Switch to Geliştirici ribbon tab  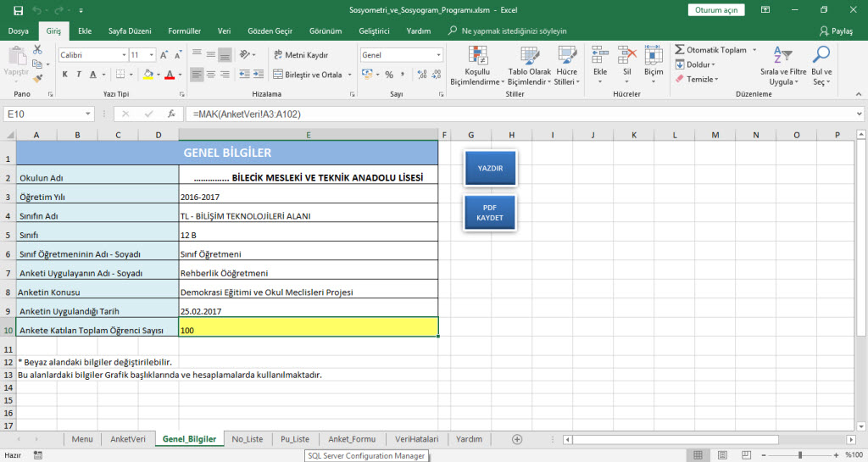click(374, 31)
